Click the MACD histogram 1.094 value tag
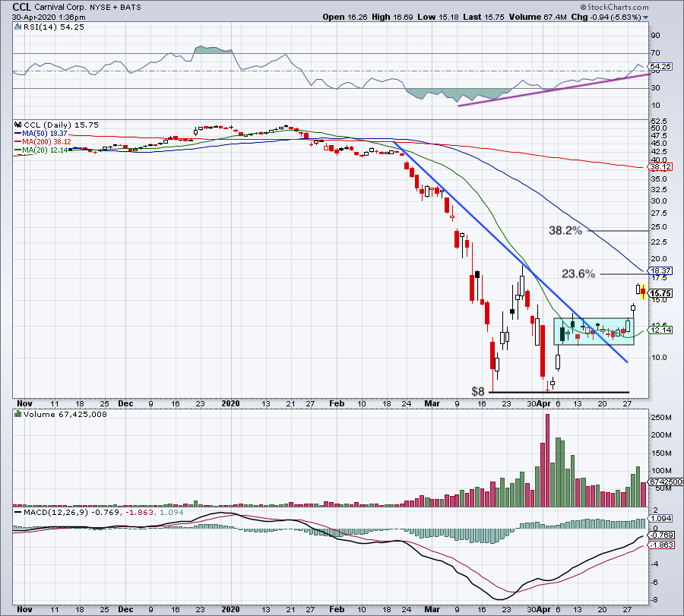Screen dimensions: 684x616 click(x=661, y=519)
